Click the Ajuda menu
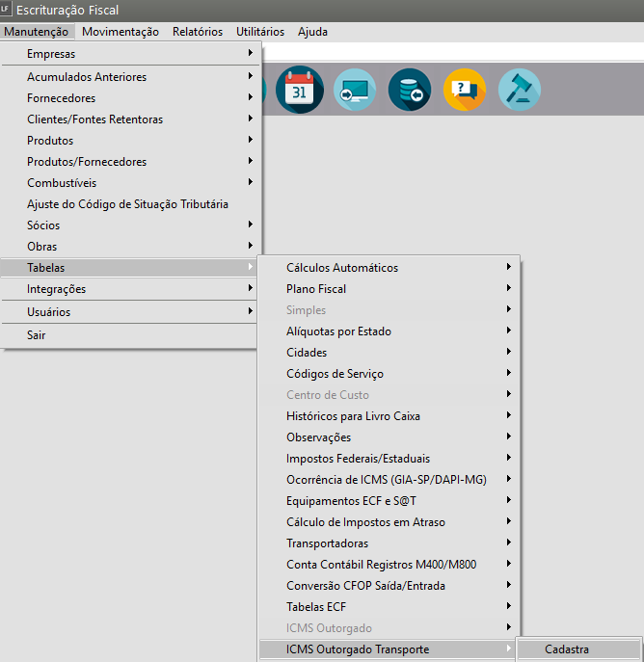This screenshot has height=662, width=644. click(312, 32)
